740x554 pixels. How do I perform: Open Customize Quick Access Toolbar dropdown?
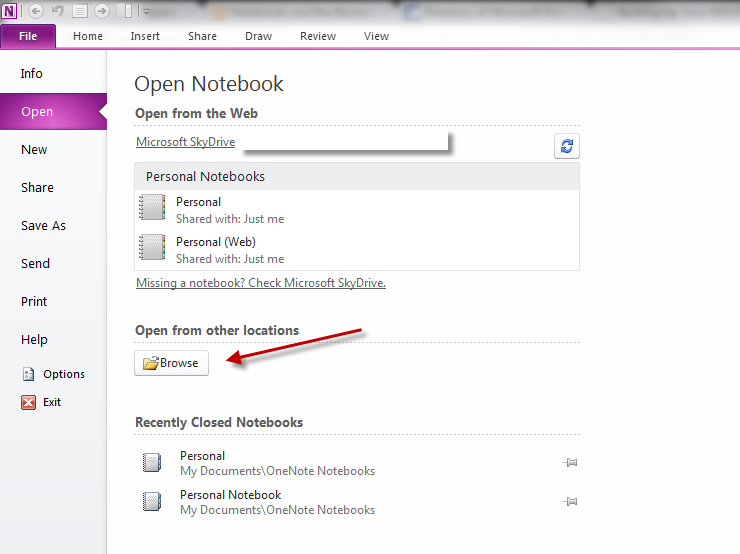click(x=146, y=12)
